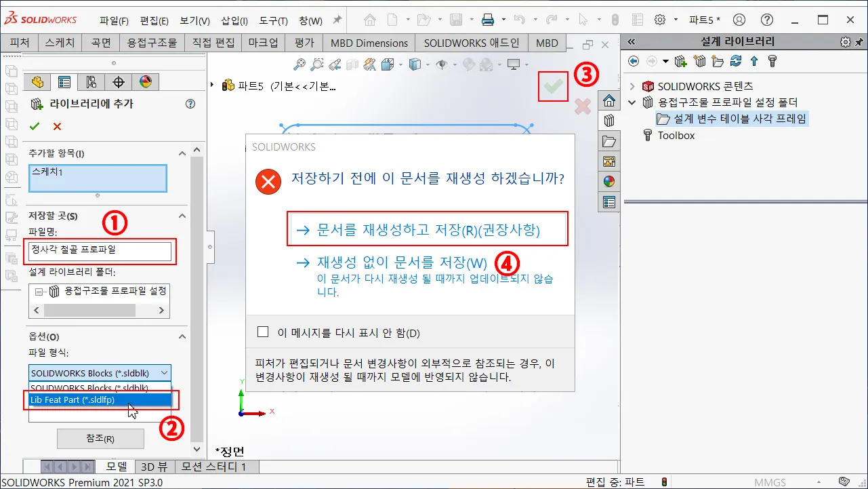Open the FeatureManager design tree tab
The height and width of the screenshot is (489, 868).
coord(37,83)
